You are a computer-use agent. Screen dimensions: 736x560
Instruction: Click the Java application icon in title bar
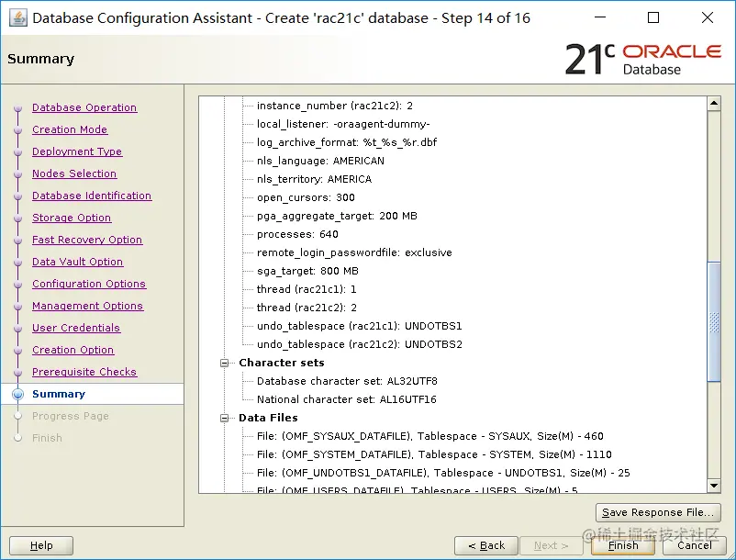(x=17, y=18)
